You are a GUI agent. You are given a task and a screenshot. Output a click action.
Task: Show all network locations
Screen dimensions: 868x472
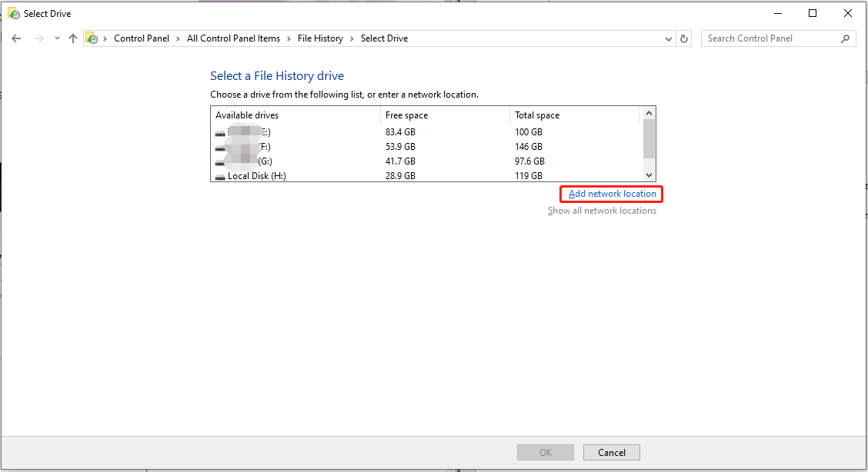coord(603,210)
